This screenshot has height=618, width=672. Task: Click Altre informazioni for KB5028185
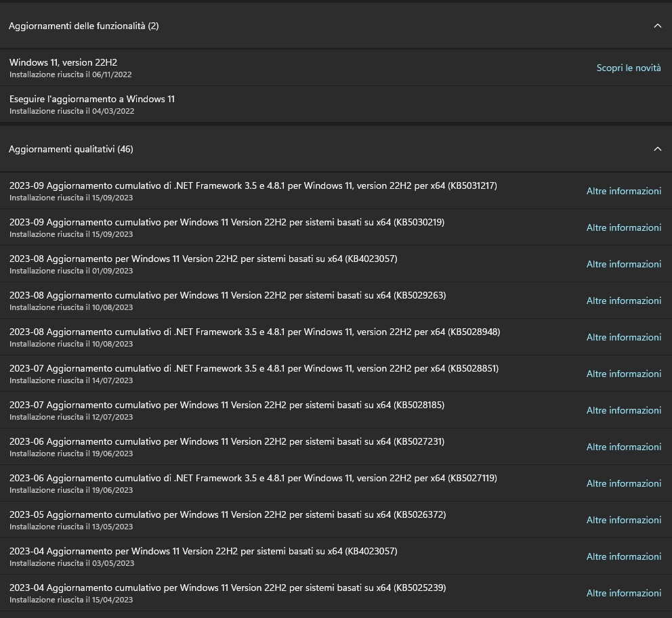(623, 410)
